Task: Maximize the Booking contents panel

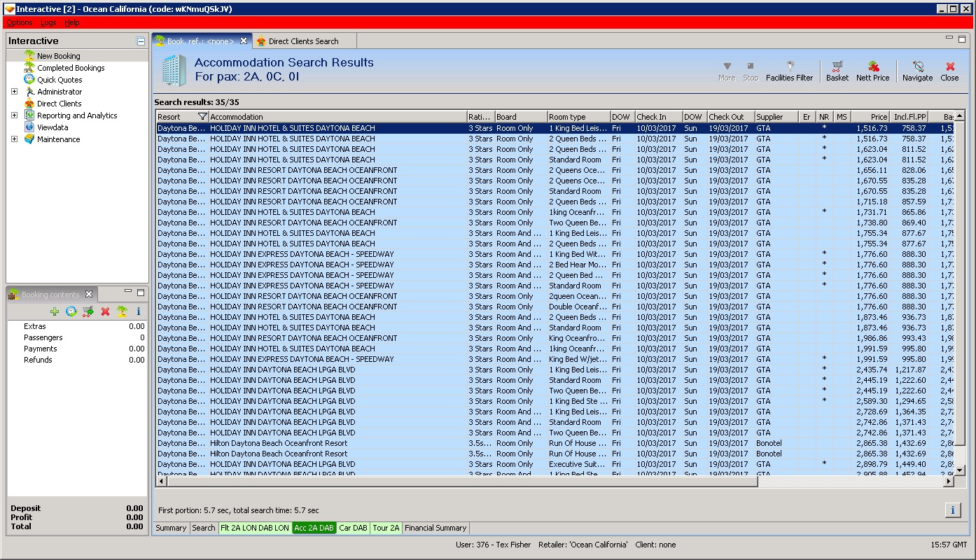Action: (x=141, y=292)
